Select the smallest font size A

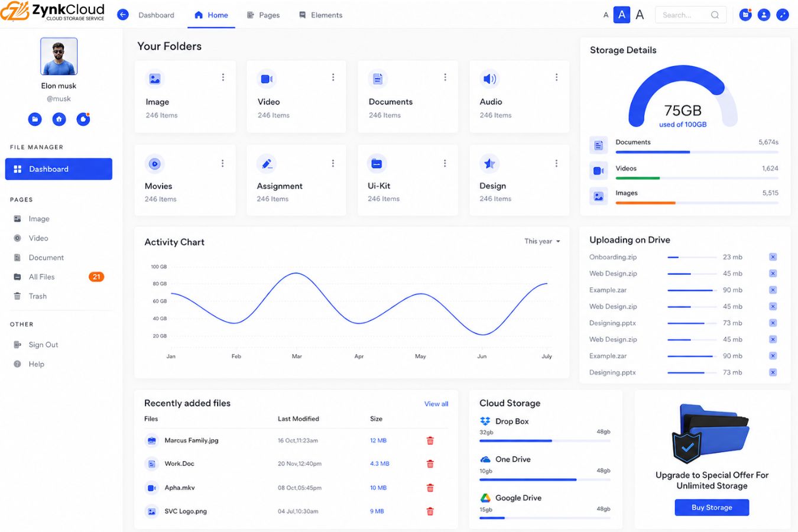coord(606,15)
